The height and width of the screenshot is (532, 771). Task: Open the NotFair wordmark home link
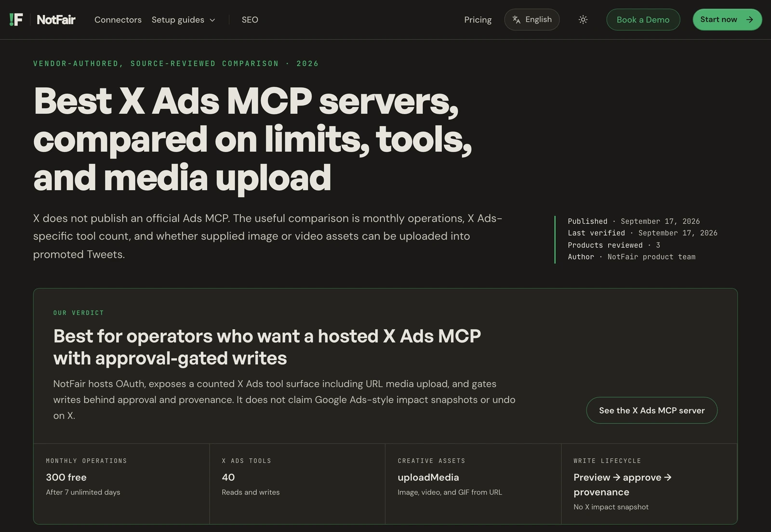pyautogui.click(x=56, y=20)
